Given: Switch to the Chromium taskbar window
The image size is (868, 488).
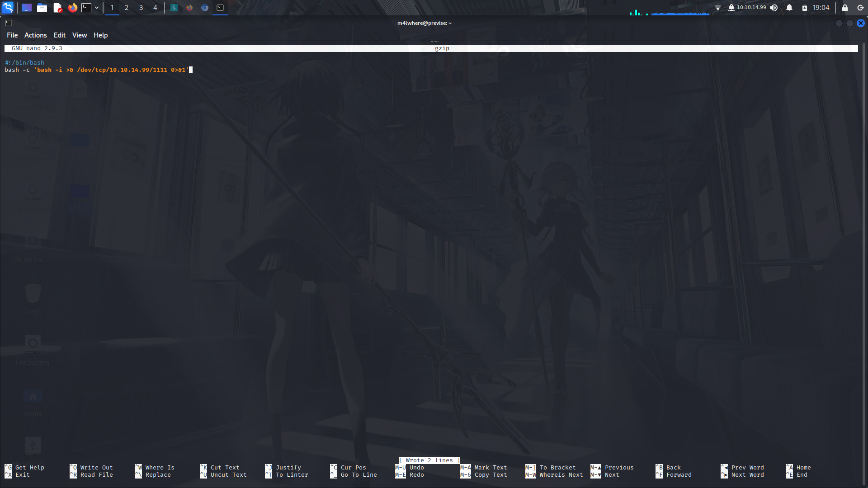Looking at the screenshot, I should click(x=204, y=8).
